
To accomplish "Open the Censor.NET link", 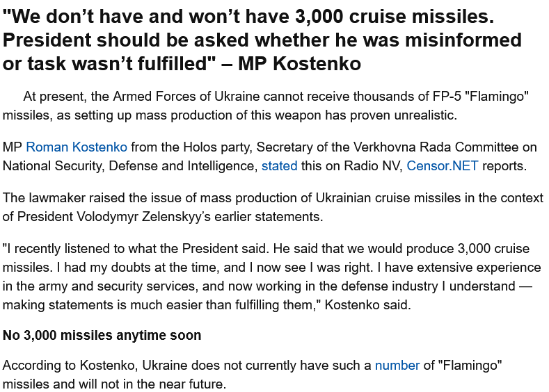I will (x=442, y=166).
